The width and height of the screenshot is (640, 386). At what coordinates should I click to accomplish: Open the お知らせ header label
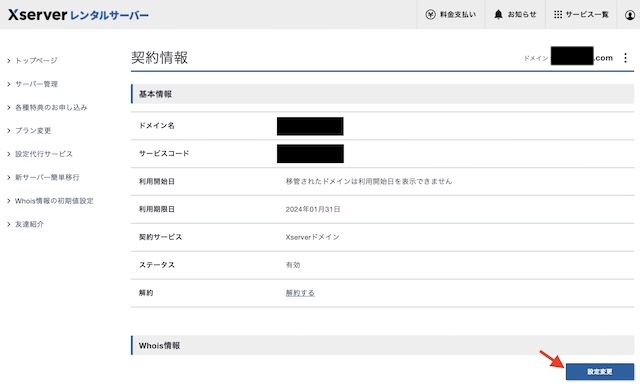tap(522, 15)
